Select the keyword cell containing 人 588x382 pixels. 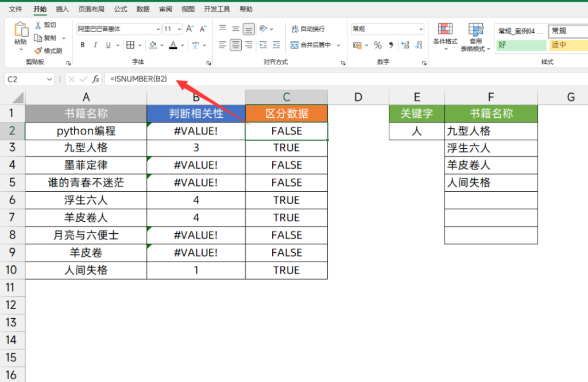pos(417,131)
